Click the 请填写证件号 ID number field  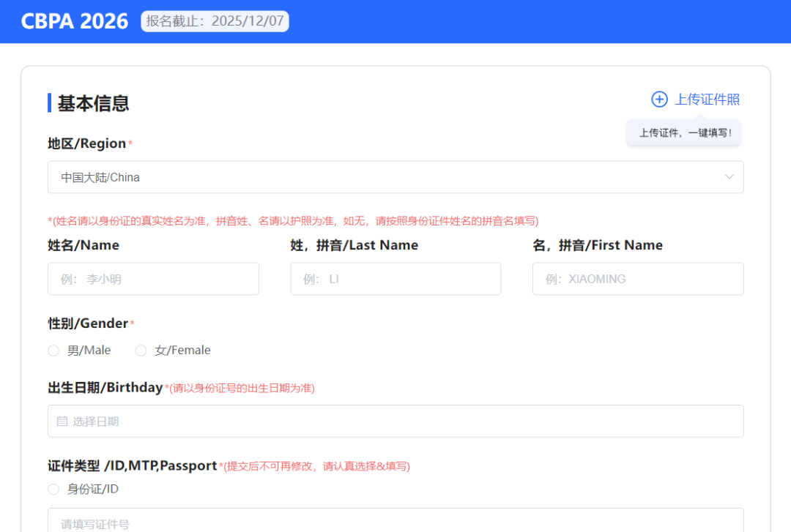tap(395, 522)
